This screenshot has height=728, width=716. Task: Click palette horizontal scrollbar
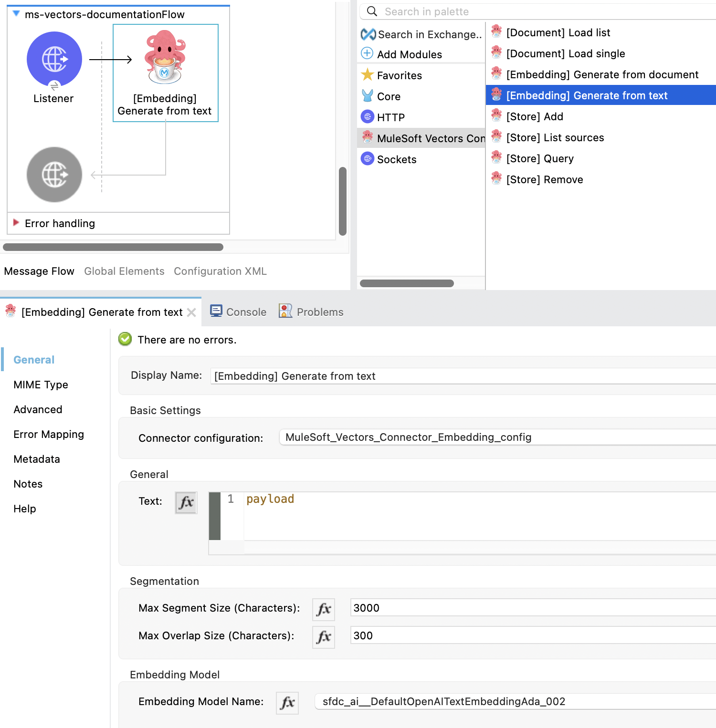pyautogui.click(x=407, y=283)
